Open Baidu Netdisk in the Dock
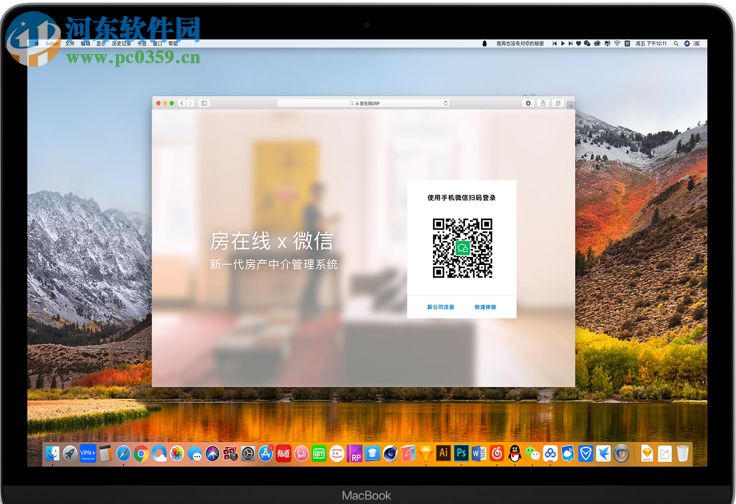 tap(550, 454)
